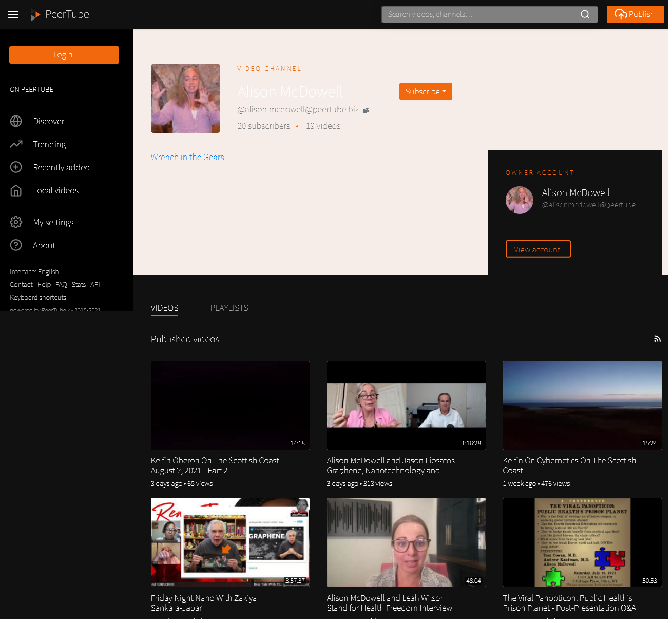Click title Alison McDowell and Leah Wilson
Screen dimensions: 672x623
(390, 603)
